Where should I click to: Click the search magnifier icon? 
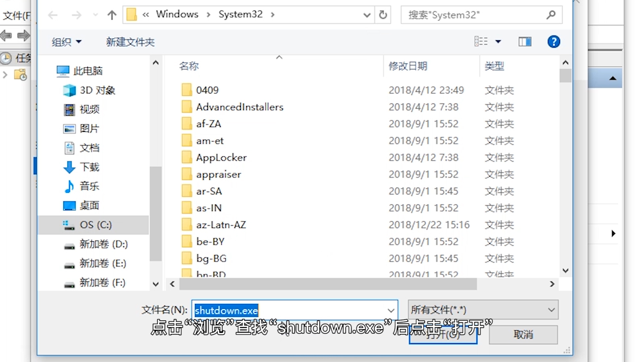point(551,15)
